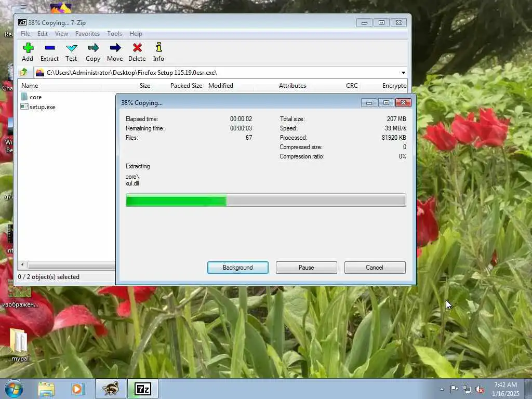Click the Show desktop strip on taskbar
Image resolution: width=532 pixels, height=399 pixels.
tap(528, 389)
